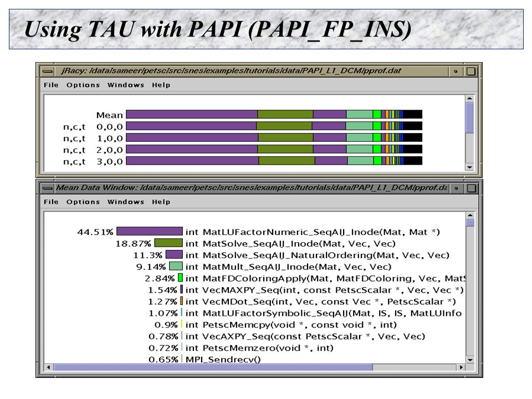
Task: Open File menu in Mean Data Window
Action: coord(51,202)
